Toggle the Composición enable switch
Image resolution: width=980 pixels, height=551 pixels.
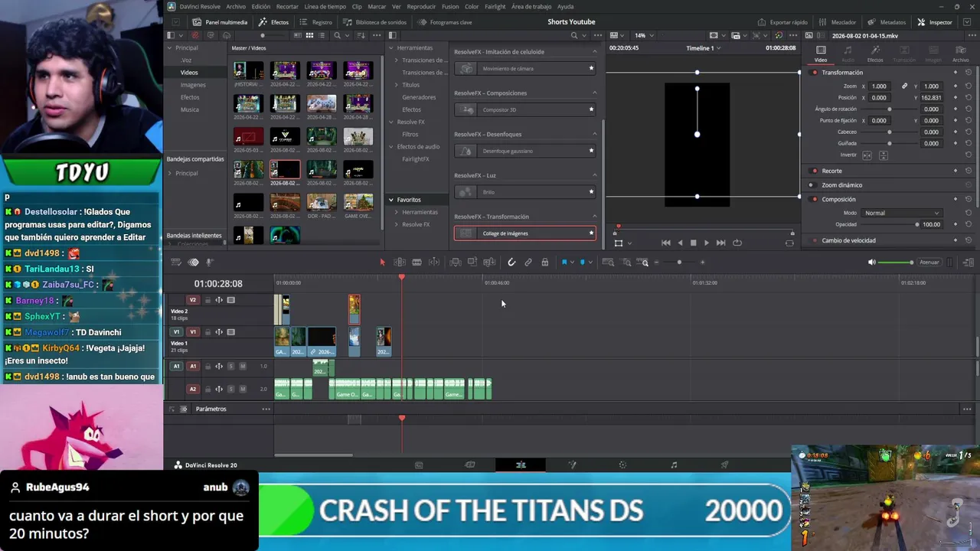(x=814, y=200)
